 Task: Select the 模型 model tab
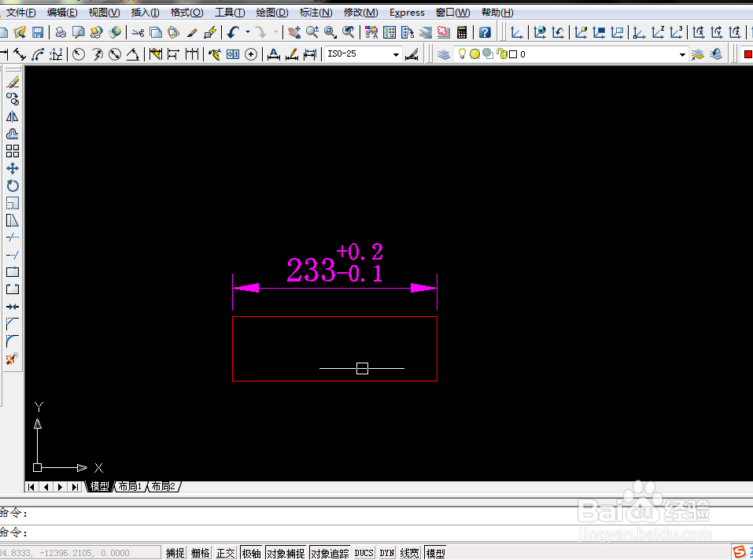pyautogui.click(x=100, y=487)
